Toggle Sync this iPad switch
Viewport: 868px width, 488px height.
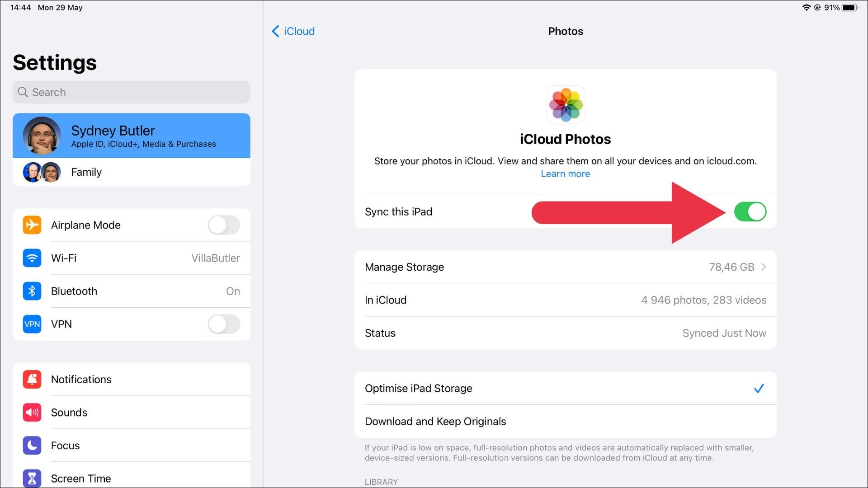(x=750, y=212)
